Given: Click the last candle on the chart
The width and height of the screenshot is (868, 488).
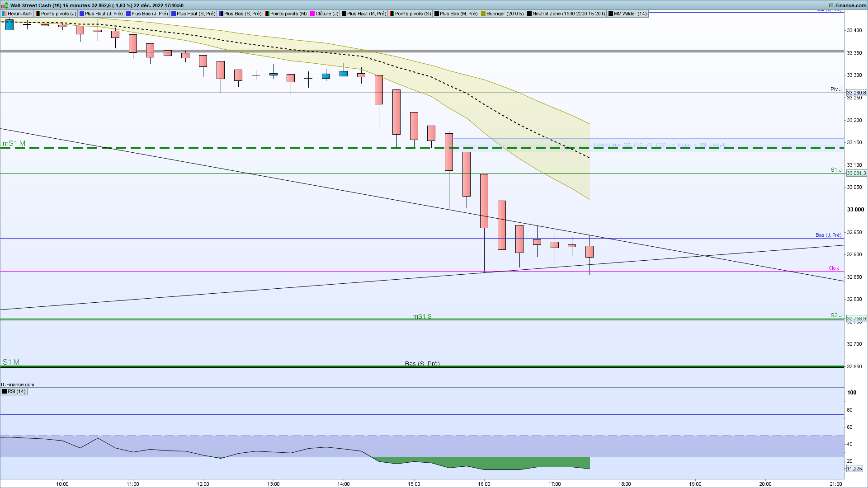Looking at the screenshot, I should click(590, 252).
